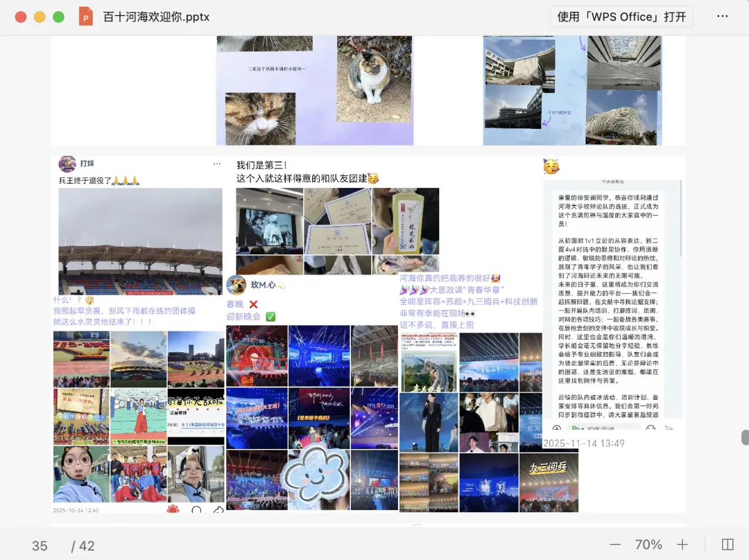749x560 pixels.
Task: Click the 九三阅兵 photo thumbnail
Action: click(x=549, y=482)
